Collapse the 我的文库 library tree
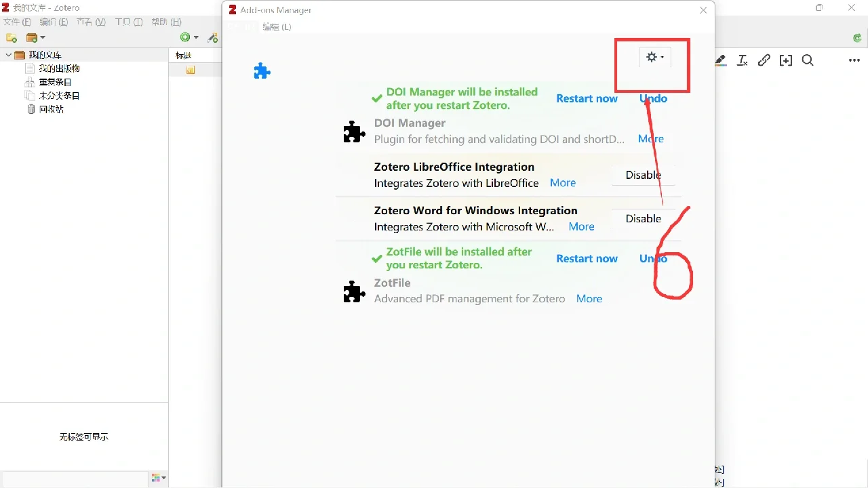This screenshot has height=488, width=868. click(8, 55)
